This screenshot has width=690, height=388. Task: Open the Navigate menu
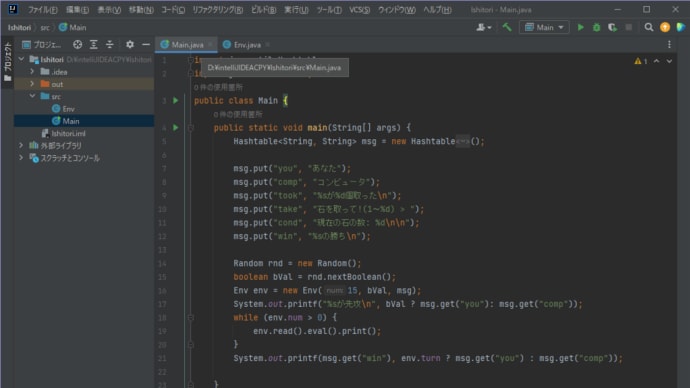pos(141,10)
